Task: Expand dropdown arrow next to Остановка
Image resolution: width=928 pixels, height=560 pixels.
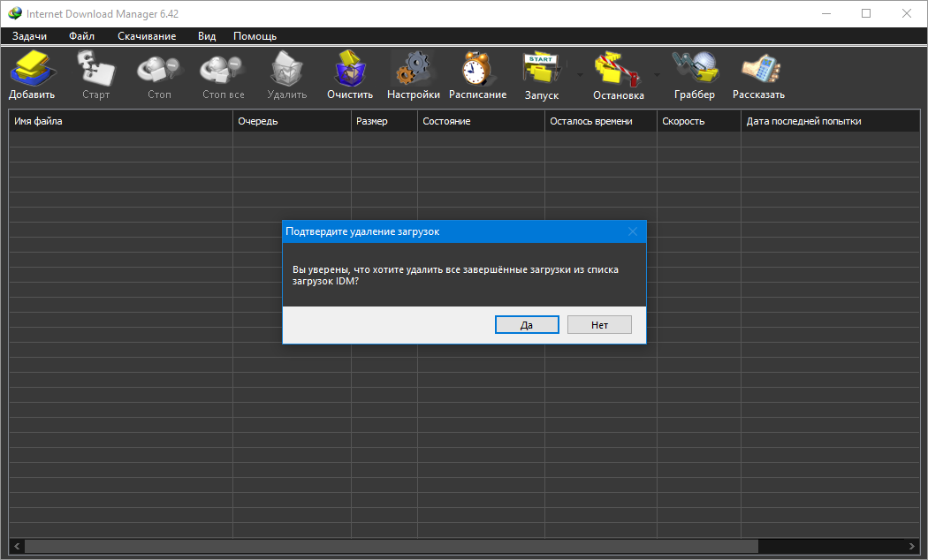Action: point(657,75)
